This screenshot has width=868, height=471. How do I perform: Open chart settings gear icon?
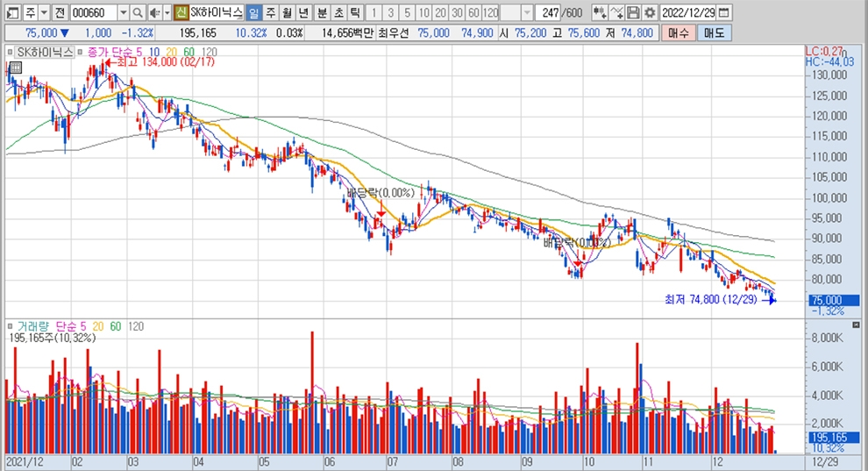tap(650, 13)
